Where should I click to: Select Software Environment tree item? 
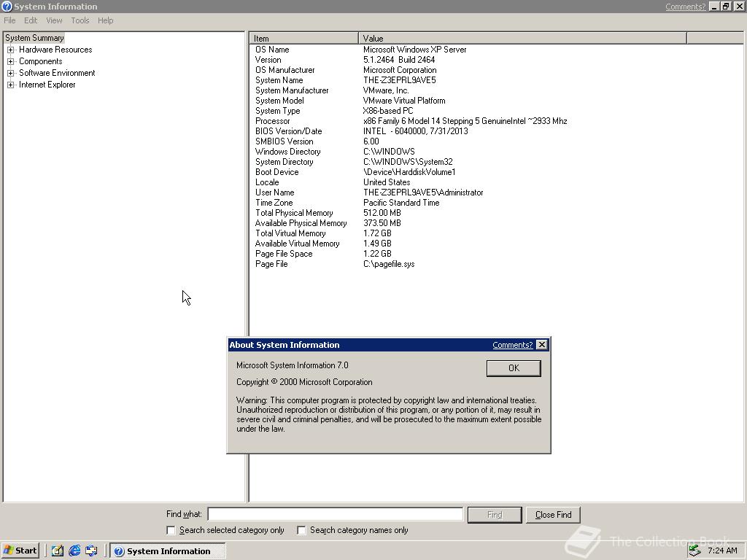pos(57,73)
